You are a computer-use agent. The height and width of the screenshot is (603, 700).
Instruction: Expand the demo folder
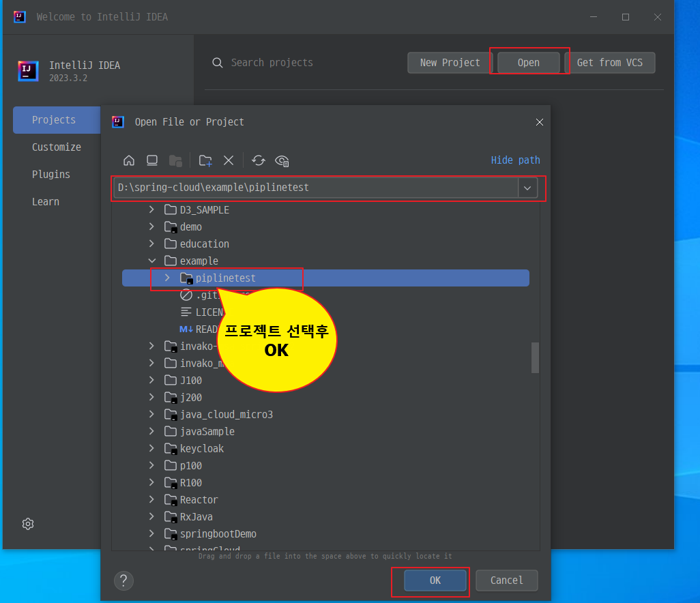pyautogui.click(x=151, y=226)
